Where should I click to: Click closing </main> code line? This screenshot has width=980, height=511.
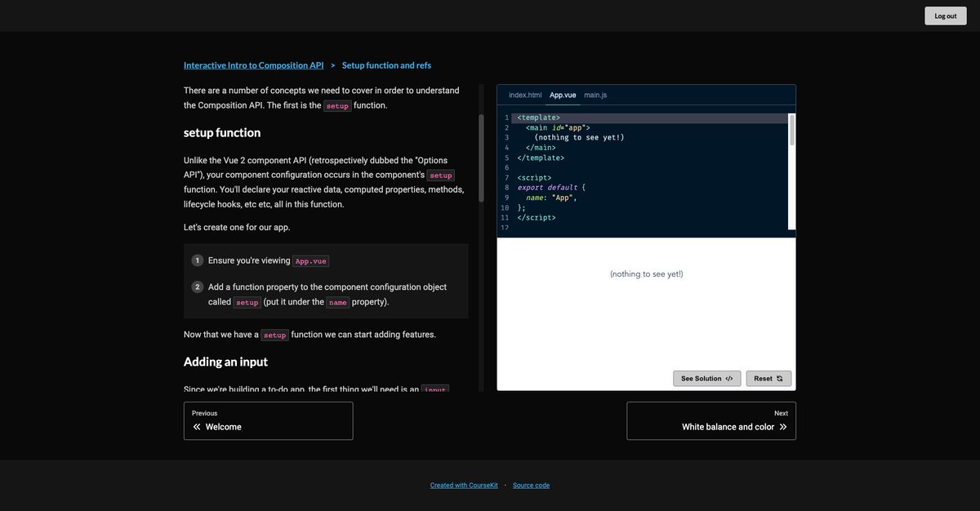pos(541,148)
